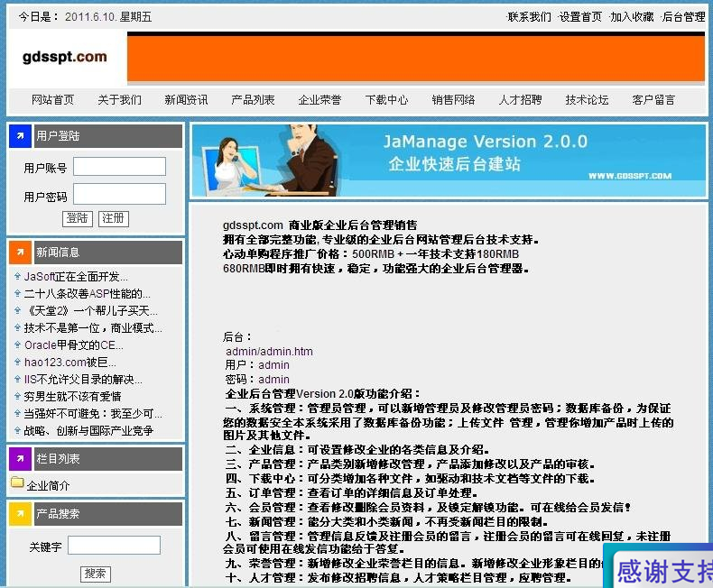Click the admin/admin.htm text
This screenshot has width=713, height=588.
point(269,351)
